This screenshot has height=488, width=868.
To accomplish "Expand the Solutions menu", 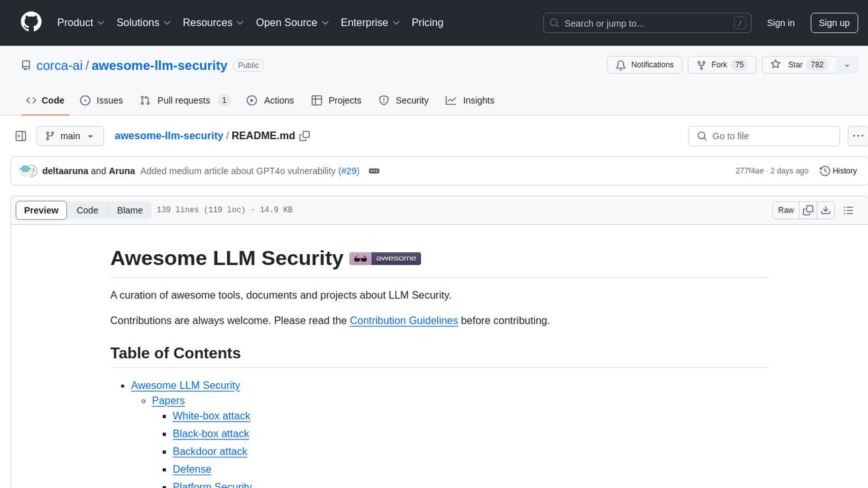I will [144, 22].
